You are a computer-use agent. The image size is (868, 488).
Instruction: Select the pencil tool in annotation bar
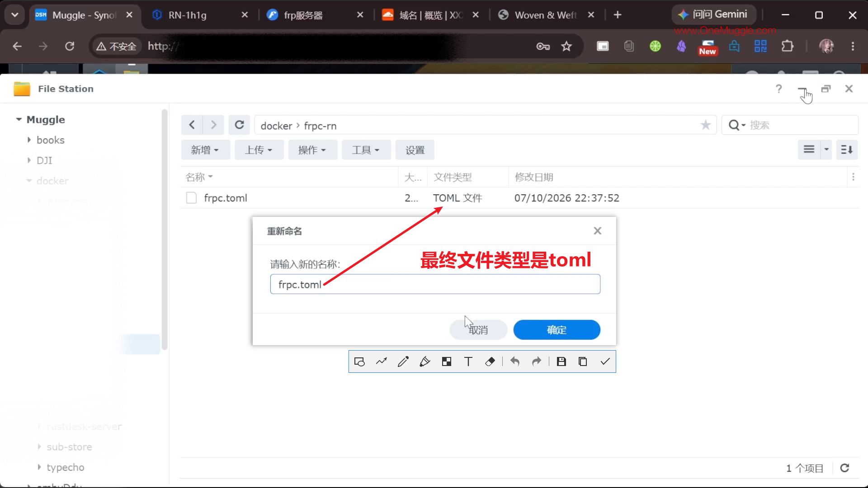click(403, 361)
